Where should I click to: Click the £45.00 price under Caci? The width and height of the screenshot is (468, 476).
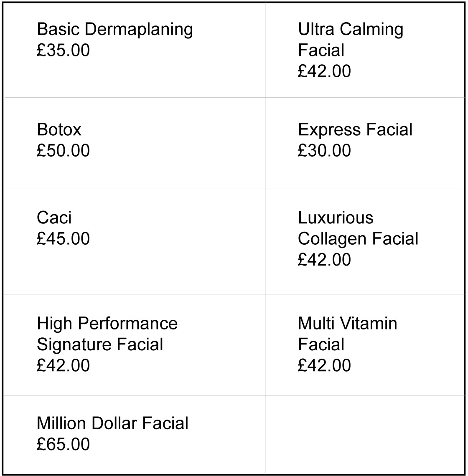pyautogui.click(x=63, y=239)
